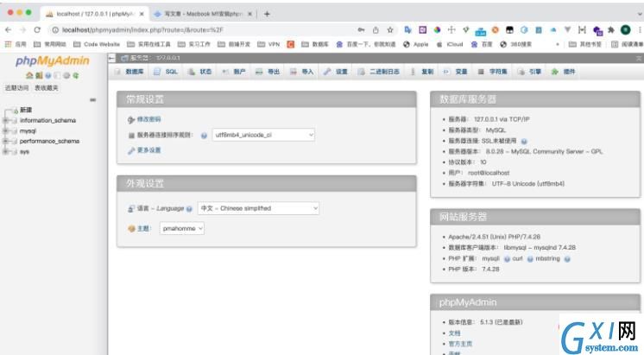
Task: Click help icon after mysqli extension
Action: point(507,259)
